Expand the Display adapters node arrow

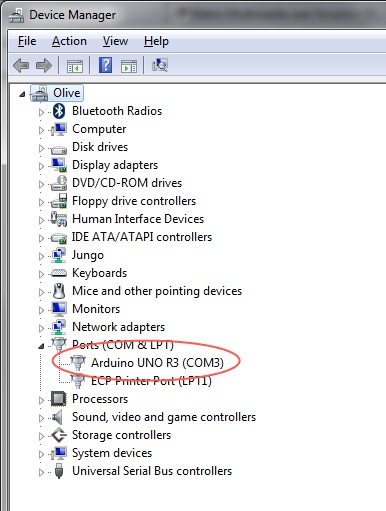(x=41, y=166)
